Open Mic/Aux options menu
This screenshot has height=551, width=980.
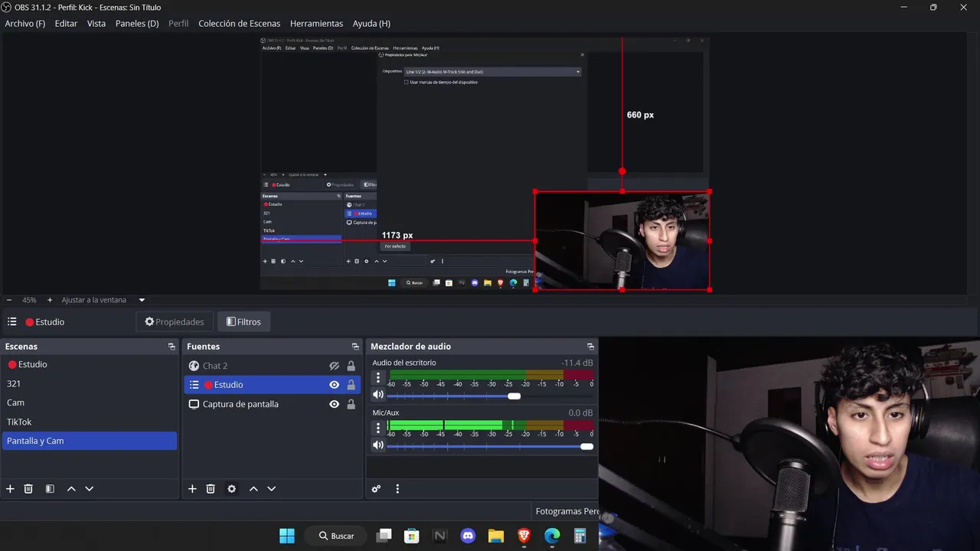point(377,429)
